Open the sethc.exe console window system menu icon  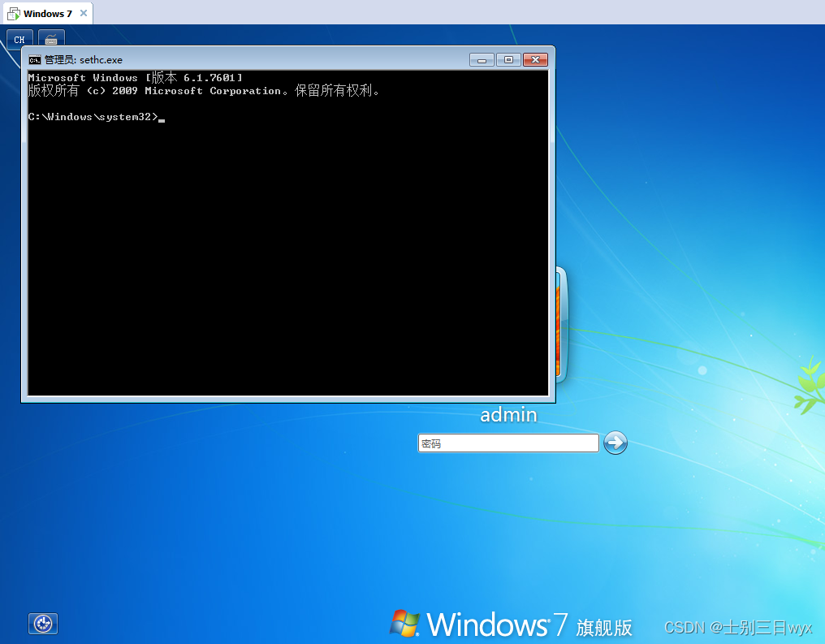tap(35, 60)
